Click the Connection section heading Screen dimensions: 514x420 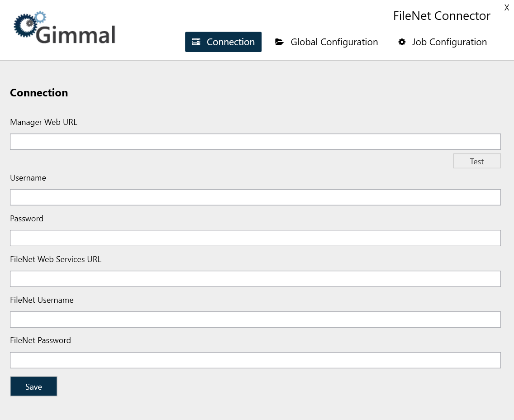39,93
